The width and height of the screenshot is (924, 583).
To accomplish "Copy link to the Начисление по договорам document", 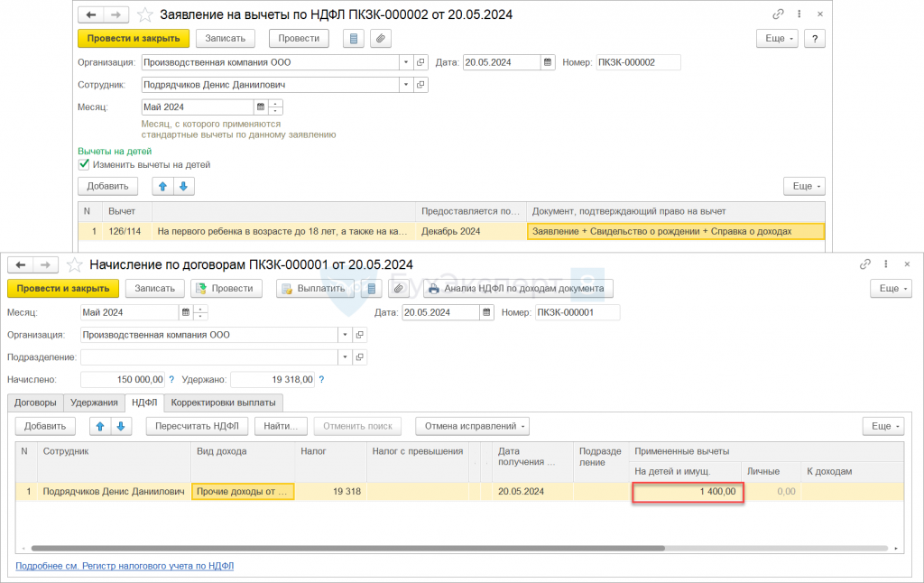I will [865, 264].
